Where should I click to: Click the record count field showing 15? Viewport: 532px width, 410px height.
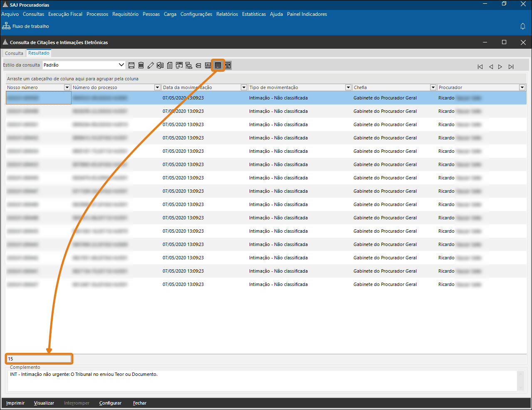pos(39,359)
